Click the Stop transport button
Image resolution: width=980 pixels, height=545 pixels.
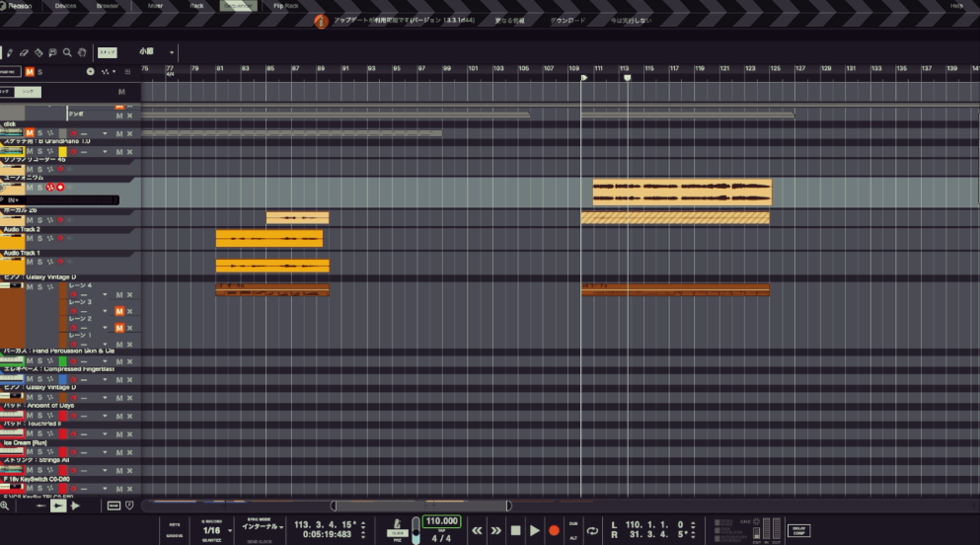coord(515,531)
